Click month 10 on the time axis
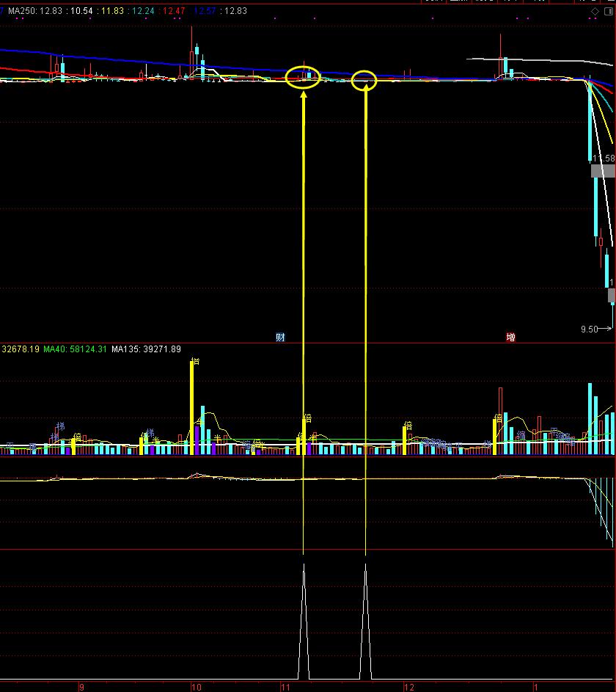616x692 pixels. coord(195,687)
